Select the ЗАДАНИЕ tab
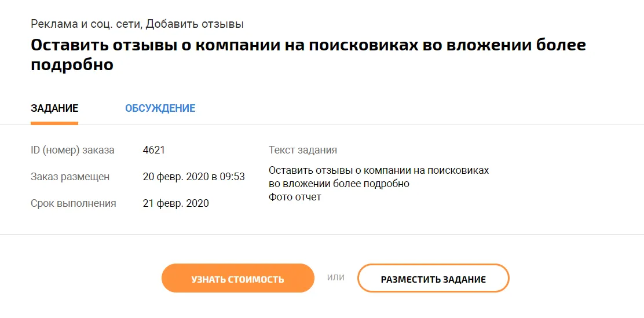 tap(54, 108)
